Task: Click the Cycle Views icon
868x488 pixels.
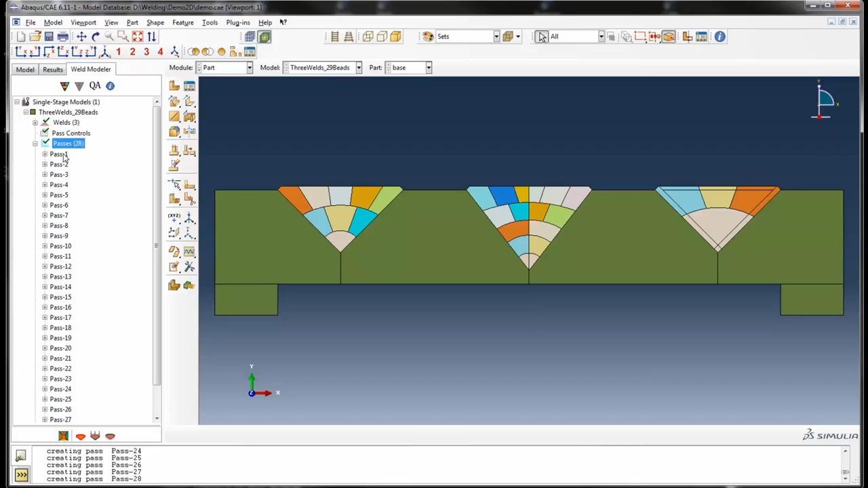Action: pyautogui.click(x=151, y=37)
